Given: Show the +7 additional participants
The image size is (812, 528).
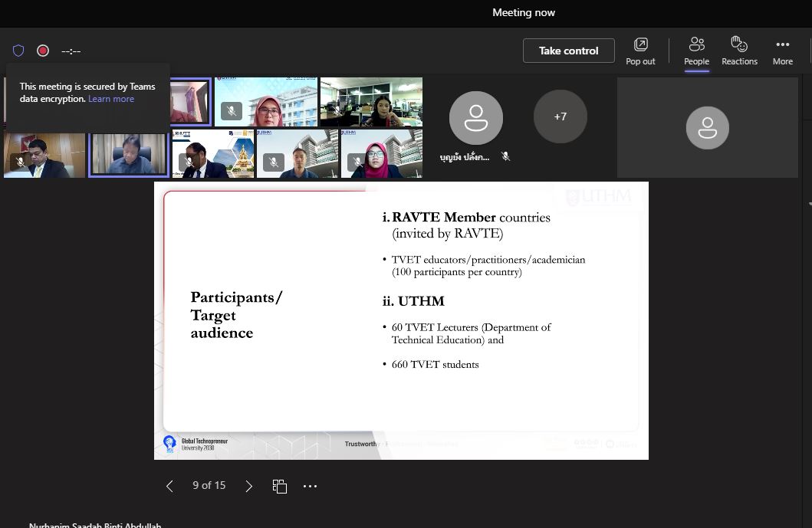Looking at the screenshot, I should tap(561, 116).
